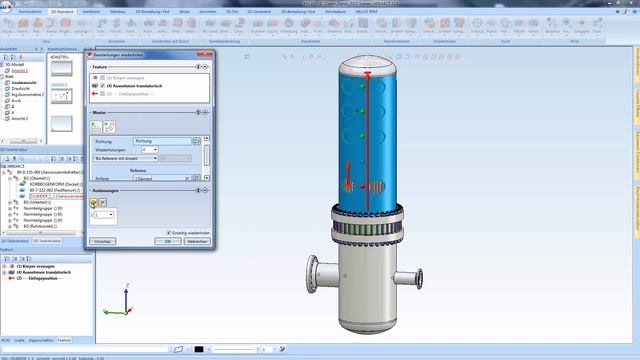Screen dimensions: 640x360
Task: Toggle the '(2) Einfügeposition' checkbox in dialog
Action: (x=103, y=94)
